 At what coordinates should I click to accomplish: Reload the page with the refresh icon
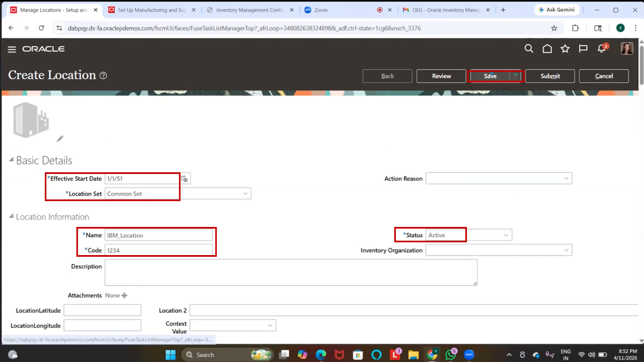click(41, 28)
